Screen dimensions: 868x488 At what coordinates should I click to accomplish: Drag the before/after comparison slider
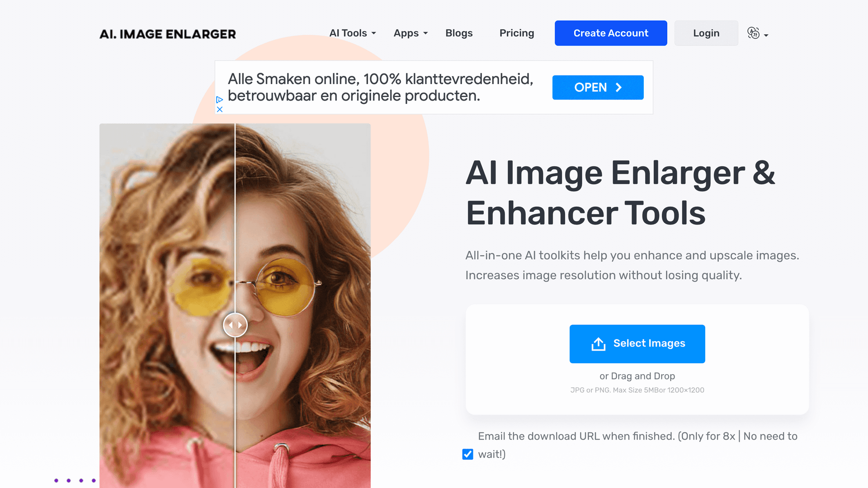(x=235, y=324)
